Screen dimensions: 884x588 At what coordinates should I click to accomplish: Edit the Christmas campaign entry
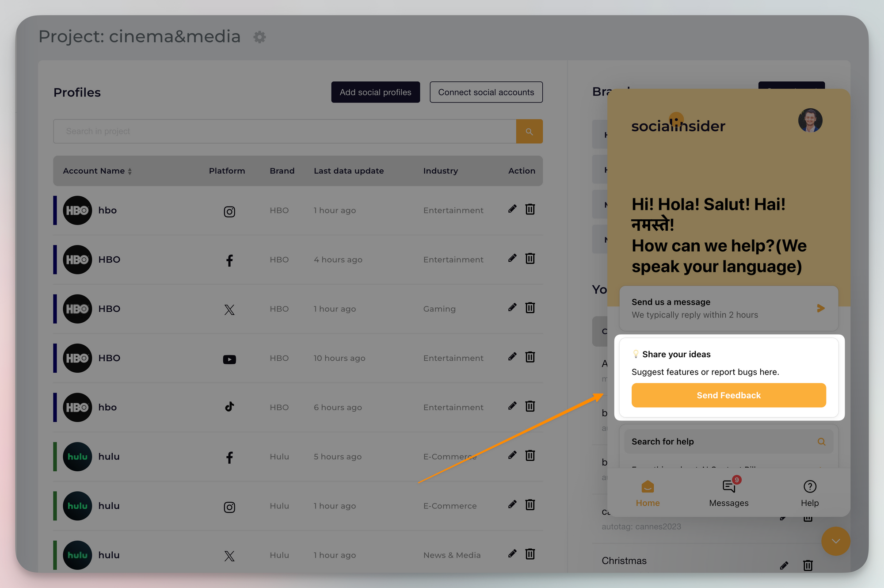tap(784, 565)
